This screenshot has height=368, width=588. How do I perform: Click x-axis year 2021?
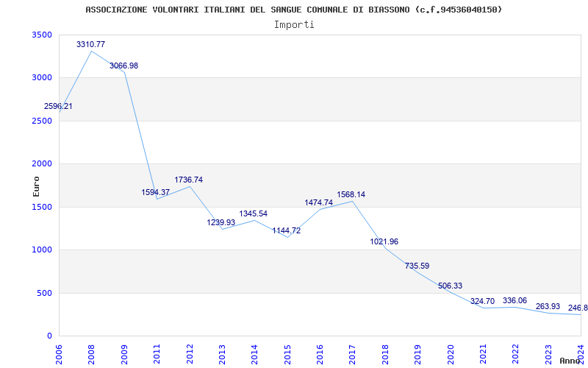pyautogui.click(x=483, y=354)
